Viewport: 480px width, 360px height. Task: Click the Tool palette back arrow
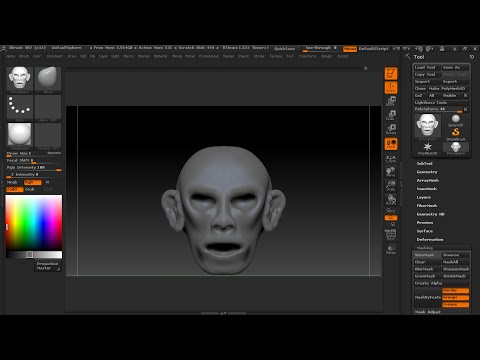point(408,56)
